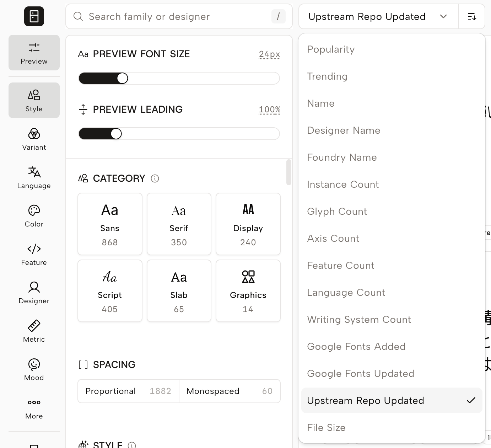This screenshot has height=448, width=491.
Task: Collapse the Upstream Repo Updated sort dropdown
Action: point(379,16)
